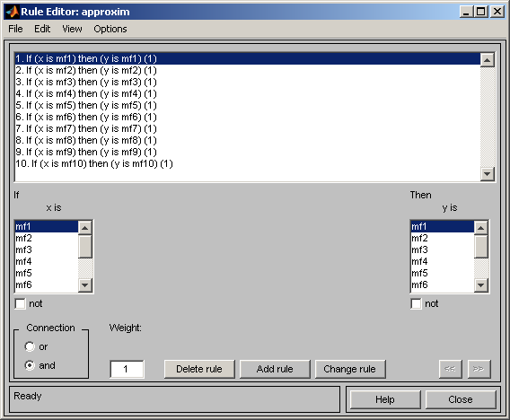This screenshot has height=420, width=510.
Task: Click the Add rule button
Action: click(275, 369)
